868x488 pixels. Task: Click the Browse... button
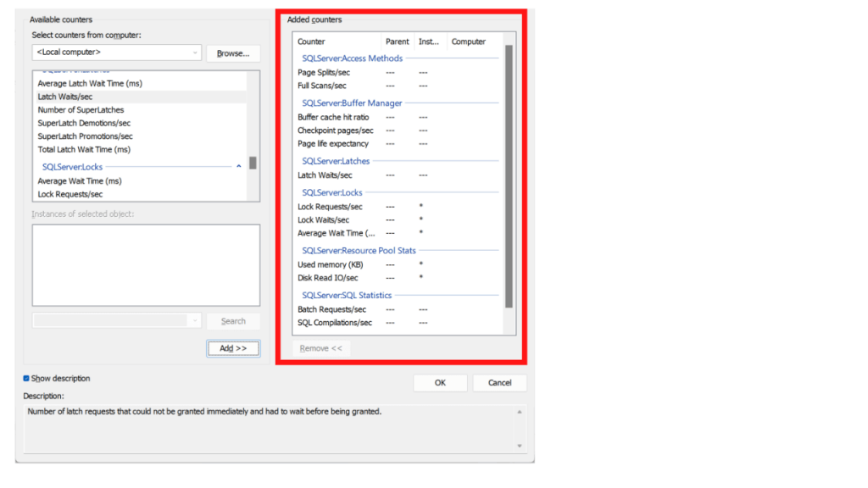click(233, 53)
